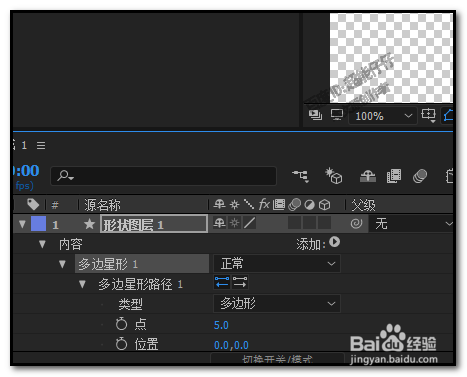Select the 内容 row

(x=71, y=244)
